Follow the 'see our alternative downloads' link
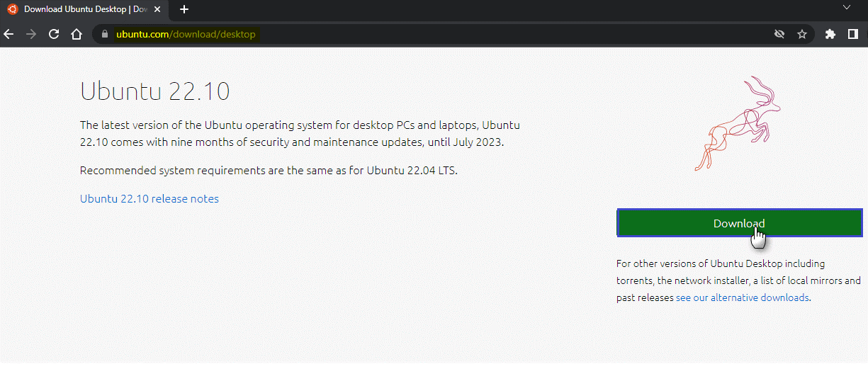This screenshot has height=369, width=868. click(x=742, y=297)
